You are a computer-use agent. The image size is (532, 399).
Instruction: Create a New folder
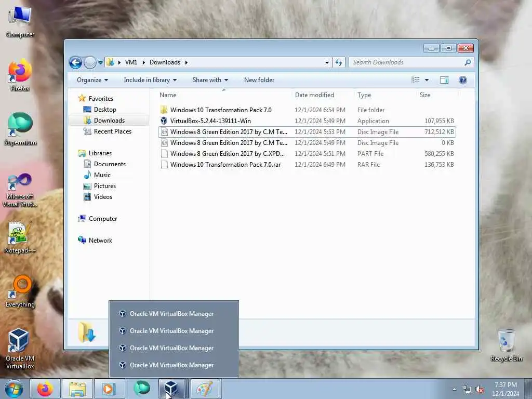[x=259, y=80]
